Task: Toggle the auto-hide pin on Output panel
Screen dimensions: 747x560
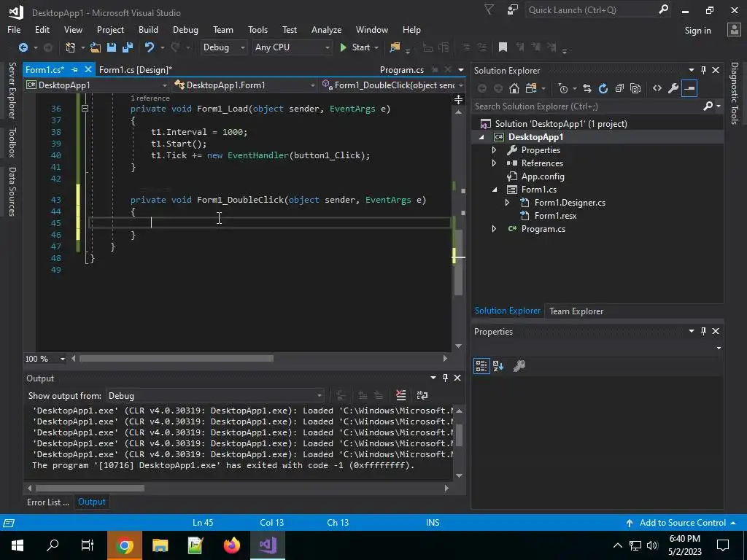Action: pyautogui.click(x=446, y=378)
